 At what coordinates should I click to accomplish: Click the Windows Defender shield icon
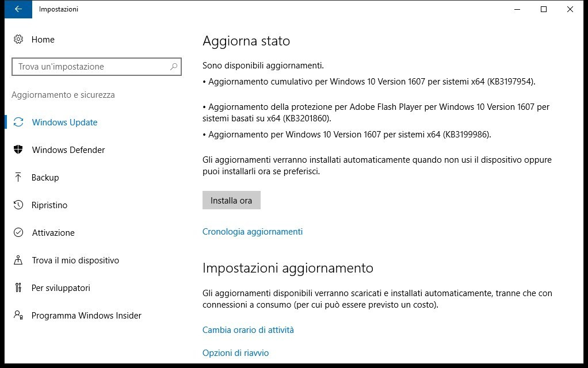pyautogui.click(x=18, y=150)
